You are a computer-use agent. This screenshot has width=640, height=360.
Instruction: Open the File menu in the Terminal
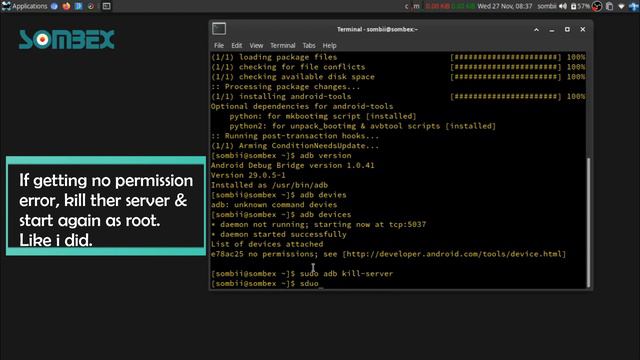point(219,45)
